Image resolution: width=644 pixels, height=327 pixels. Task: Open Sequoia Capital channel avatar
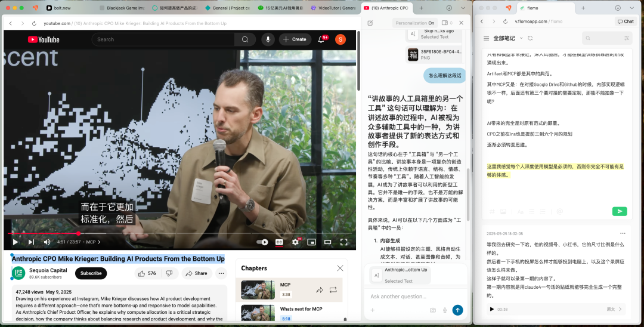18,273
